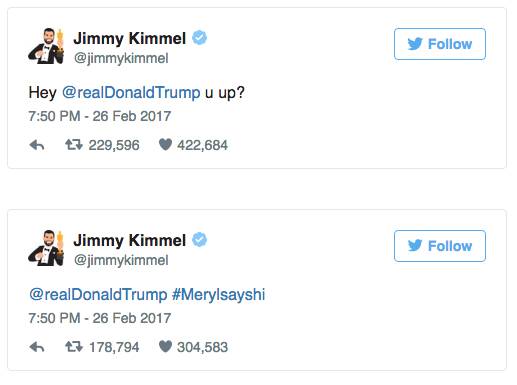Click the @jimmykimmel handle in the second tweet
The height and width of the screenshot is (385, 517).
coord(121,260)
